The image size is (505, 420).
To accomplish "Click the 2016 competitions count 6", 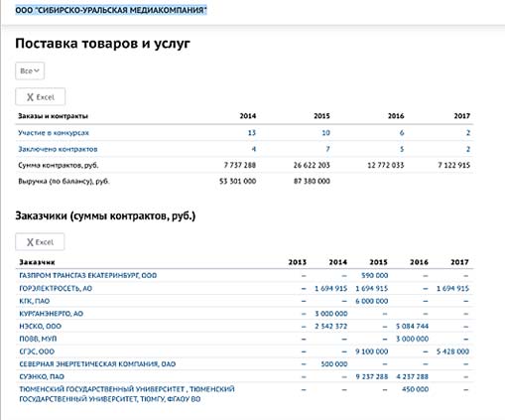I will tap(402, 133).
